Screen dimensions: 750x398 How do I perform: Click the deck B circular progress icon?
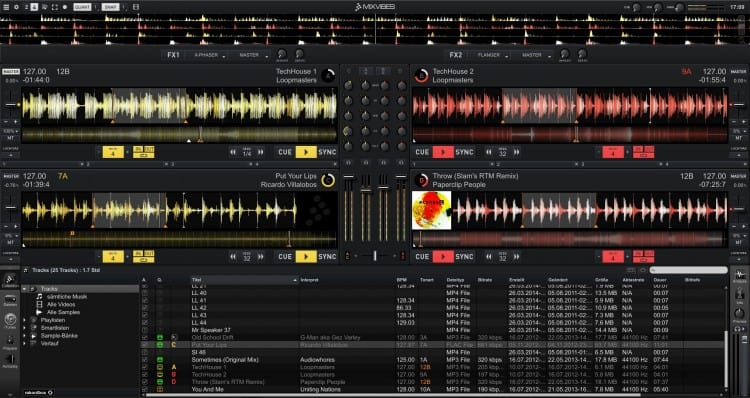[421, 76]
